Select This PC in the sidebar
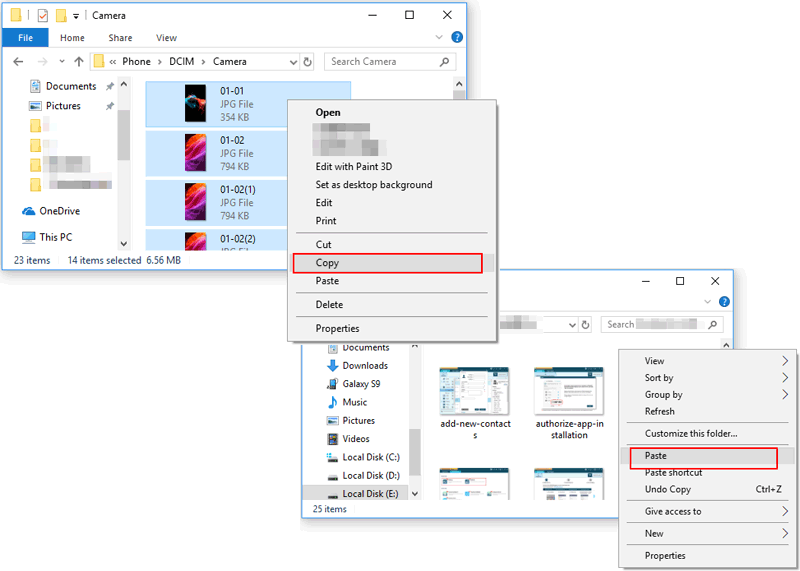800x571 pixels. pos(47,237)
